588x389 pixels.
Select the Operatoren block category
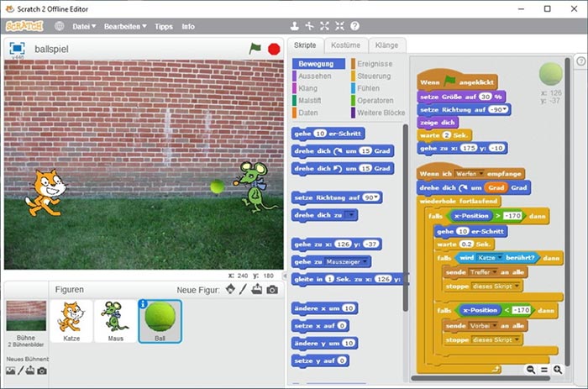click(x=378, y=101)
